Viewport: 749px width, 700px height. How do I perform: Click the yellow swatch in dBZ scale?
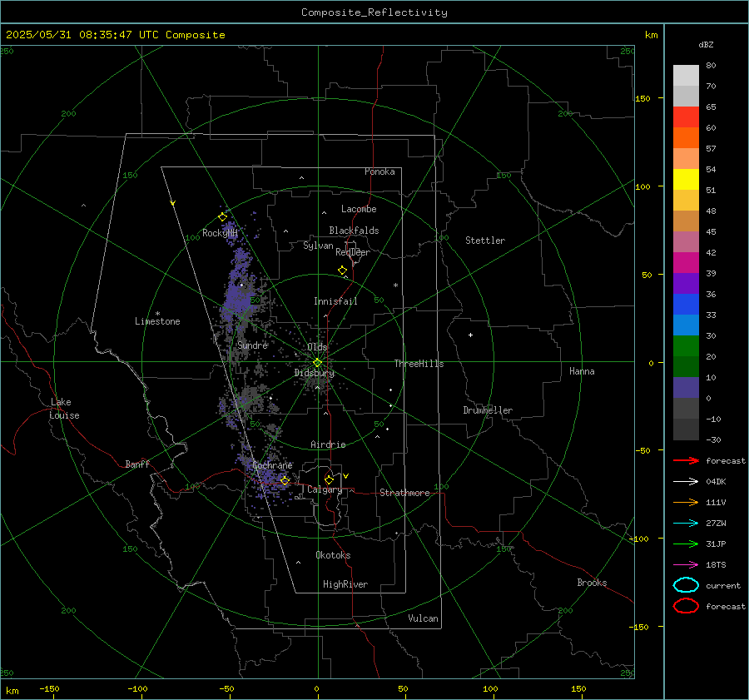tap(686, 179)
